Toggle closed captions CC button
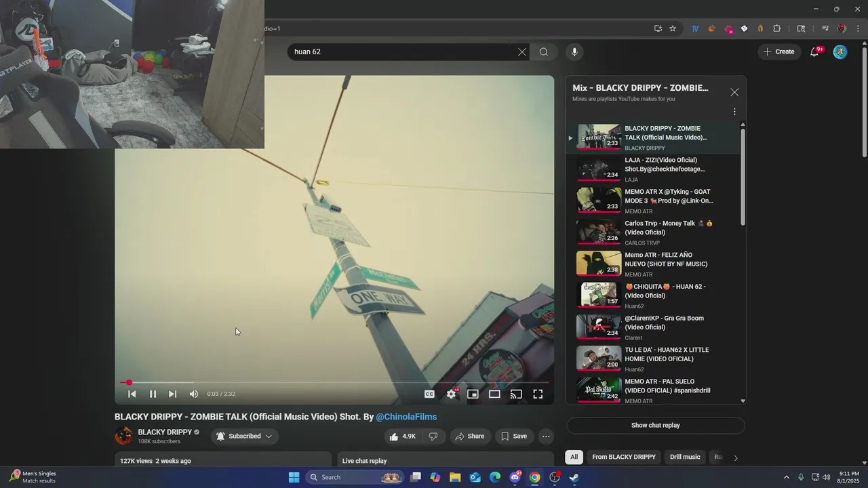Image resolution: width=868 pixels, height=488 pixels. coord(429,394)
